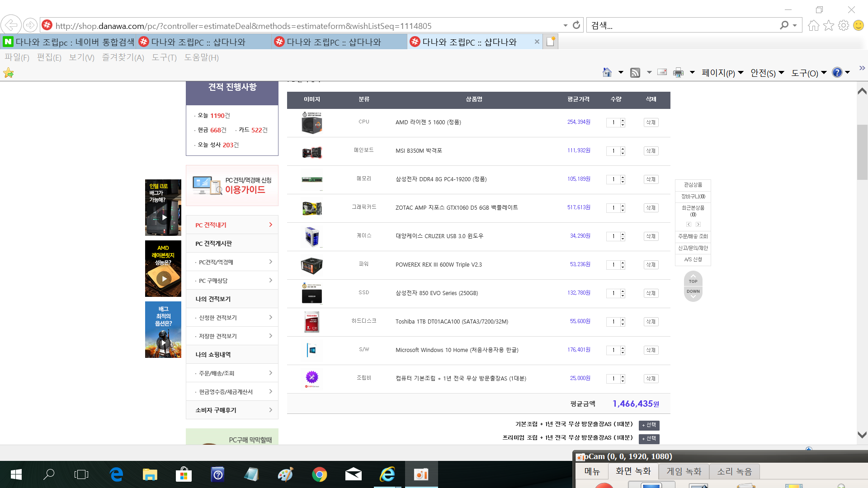Click the read mail icon in command bar
The width and height of the screenshot is (868, 488).
tap(662, 72)
